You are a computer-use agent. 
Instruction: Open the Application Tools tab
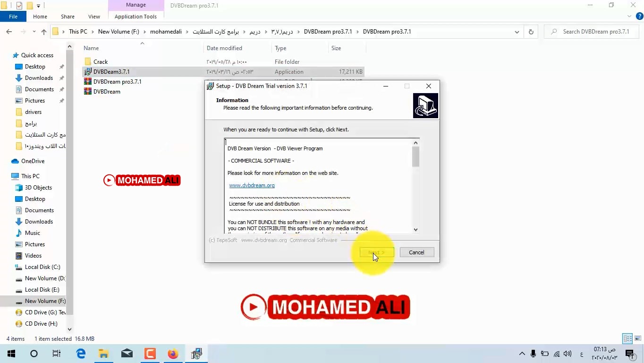[x=136, y=17]
